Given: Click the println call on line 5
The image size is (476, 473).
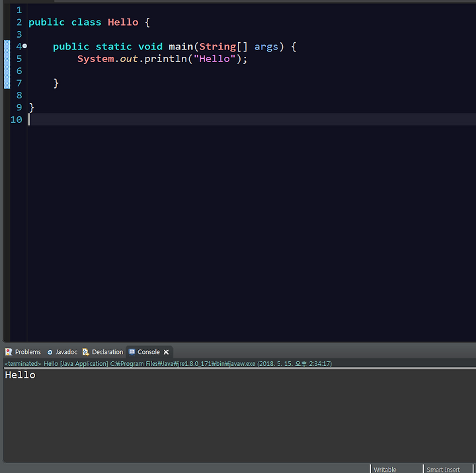Looking at the screenshot, I should pyautogui.click(x=165, y=59).
